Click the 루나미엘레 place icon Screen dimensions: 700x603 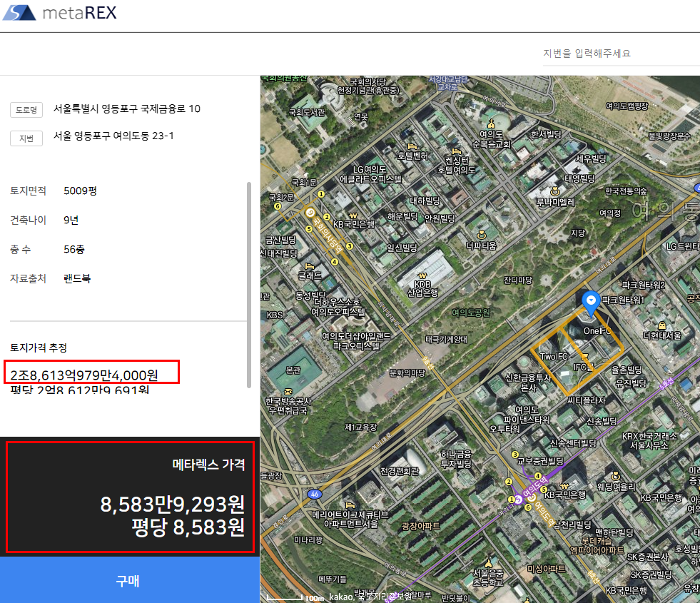(555, 191)
